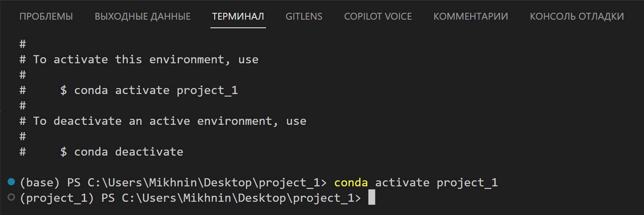Click the (project_1) environment prefix
This screenshot has height=215, width=644.
click(57, 198)
